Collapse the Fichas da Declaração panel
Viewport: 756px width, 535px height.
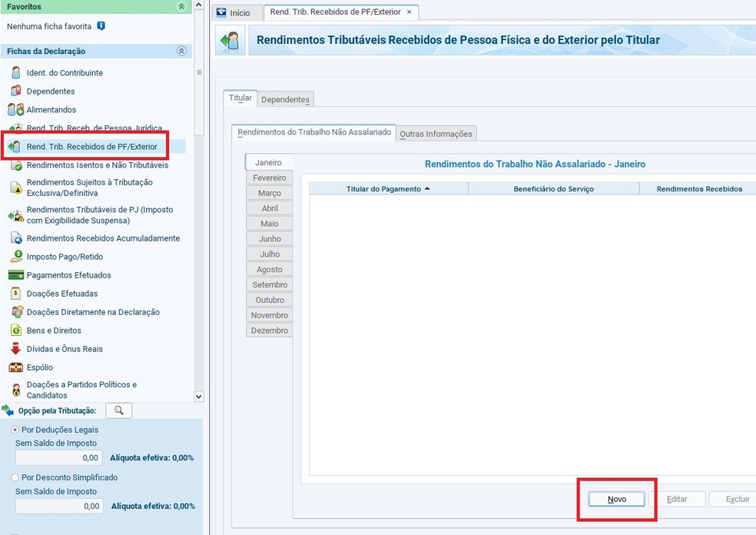(181, 52)
